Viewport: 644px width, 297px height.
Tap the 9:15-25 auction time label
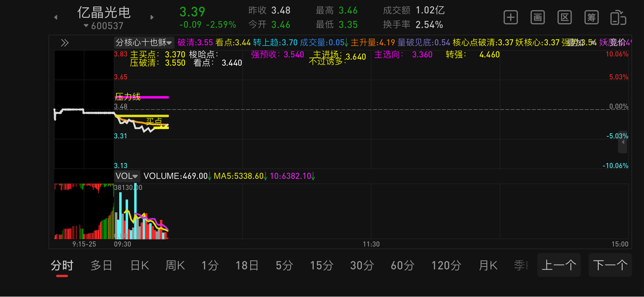pyautogui.click(x=84, y=244)
